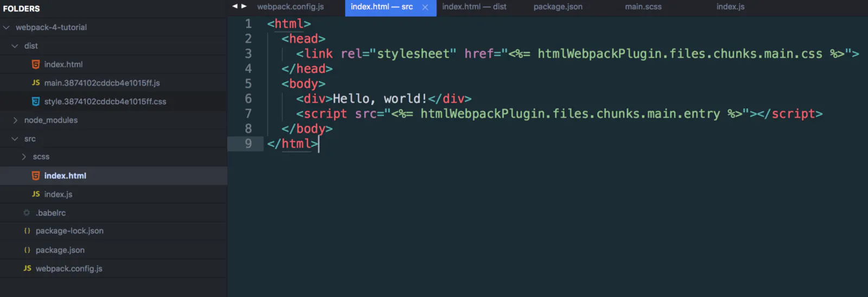Collapse the webpack-4-tutorial root folder
Screen dimensions: 868x297
click(x=7, y=27)
